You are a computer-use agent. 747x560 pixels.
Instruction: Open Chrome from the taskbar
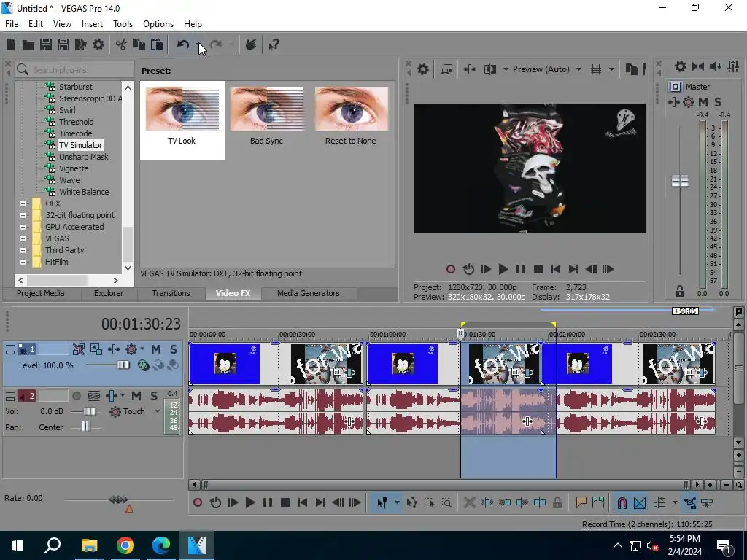coord(125,545)
